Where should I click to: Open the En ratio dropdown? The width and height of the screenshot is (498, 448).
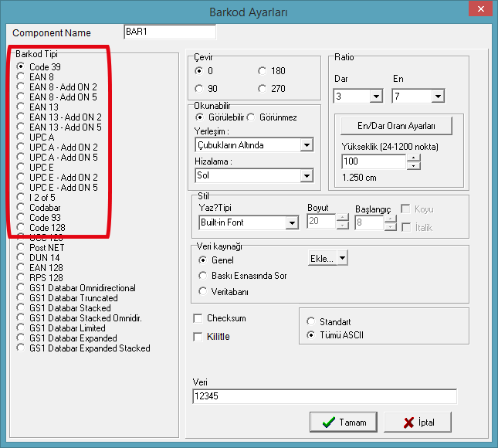pos(438,97)
